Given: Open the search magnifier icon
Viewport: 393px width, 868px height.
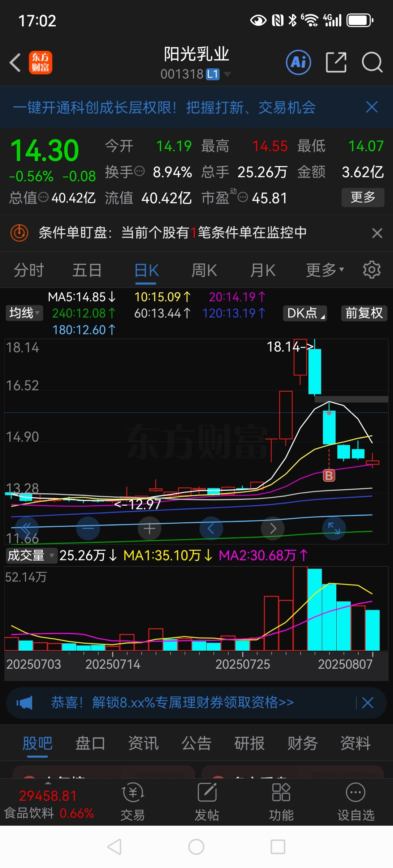Looking at the screenshot, I should 372,62.
